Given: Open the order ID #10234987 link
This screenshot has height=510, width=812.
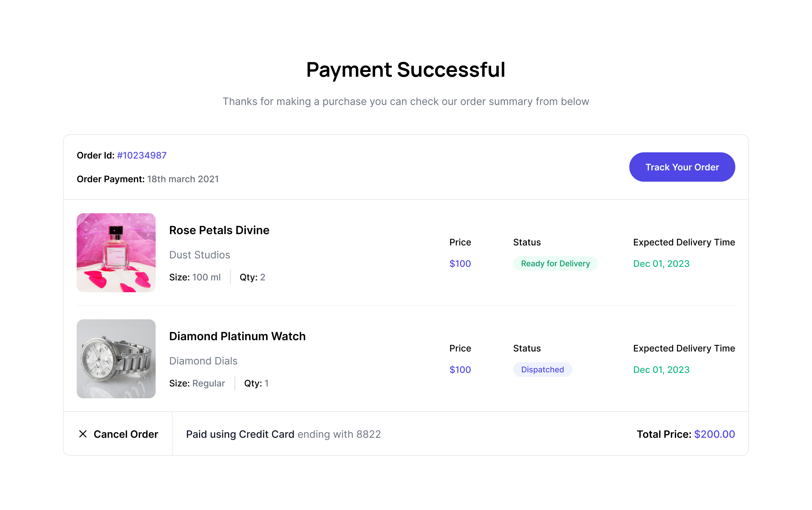Looking at the screenshot, I should [142, 155].
